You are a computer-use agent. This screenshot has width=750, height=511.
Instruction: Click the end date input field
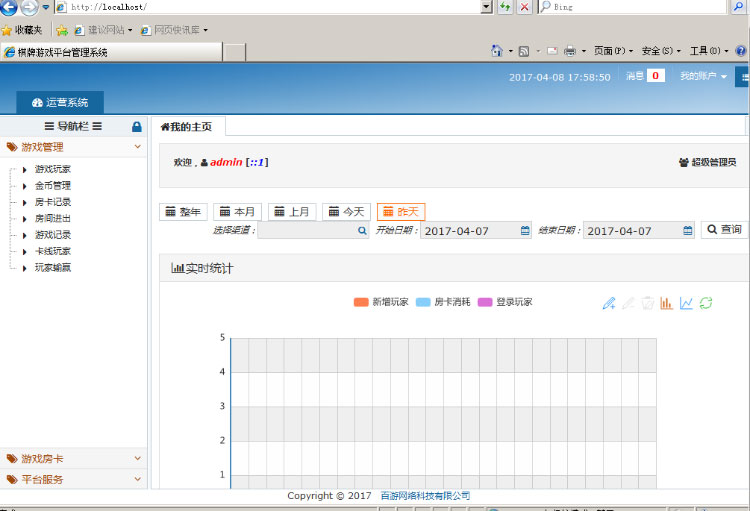[632, 230]
